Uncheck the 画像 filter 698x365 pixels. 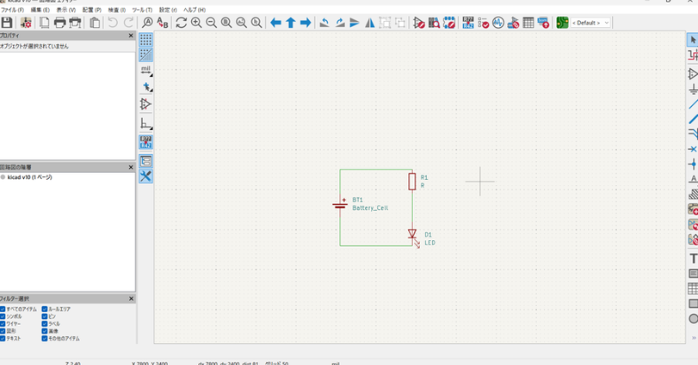tap(45, 331)
